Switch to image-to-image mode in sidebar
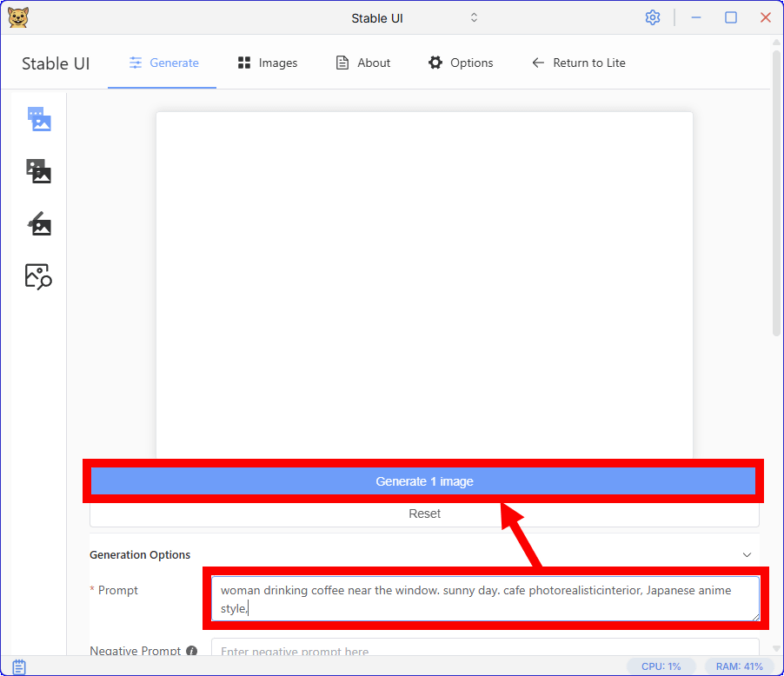Screen dimensions: 784x676 (39, 171)
